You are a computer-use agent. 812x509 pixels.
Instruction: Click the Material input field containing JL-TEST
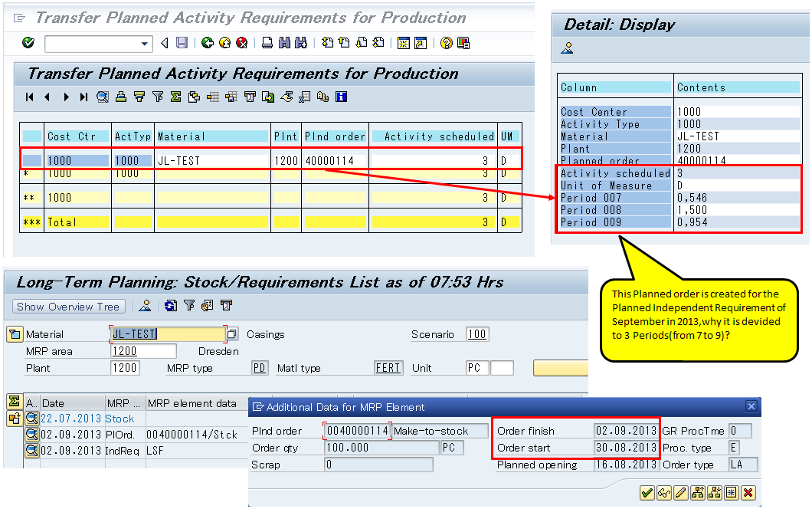point(168,334)
